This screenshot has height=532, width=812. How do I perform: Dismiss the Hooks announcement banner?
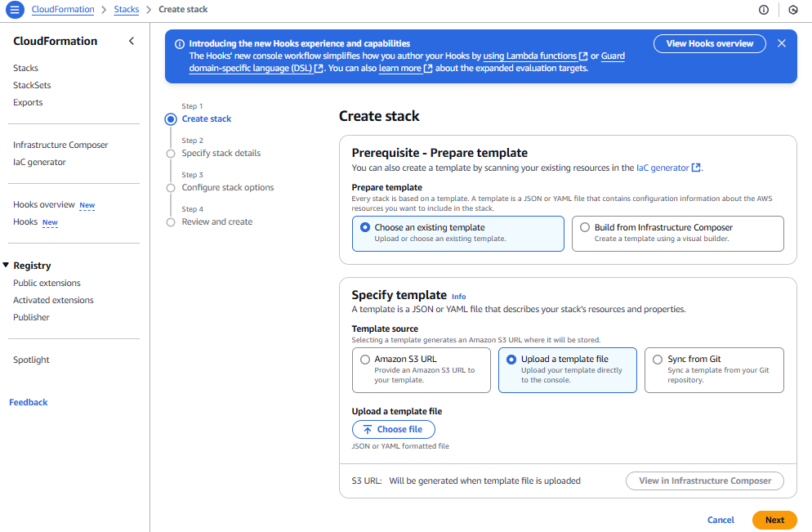[782, 43]
